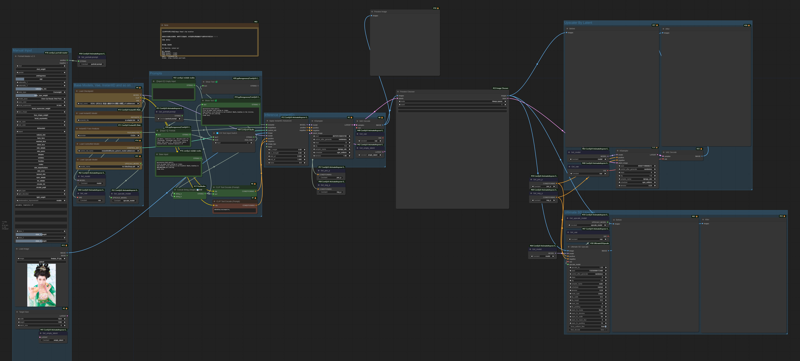Image resolution: width=800 pixels, height=361 pixels.
Task: Collapse the KSampler node via its dot
Action: [312, 121]
